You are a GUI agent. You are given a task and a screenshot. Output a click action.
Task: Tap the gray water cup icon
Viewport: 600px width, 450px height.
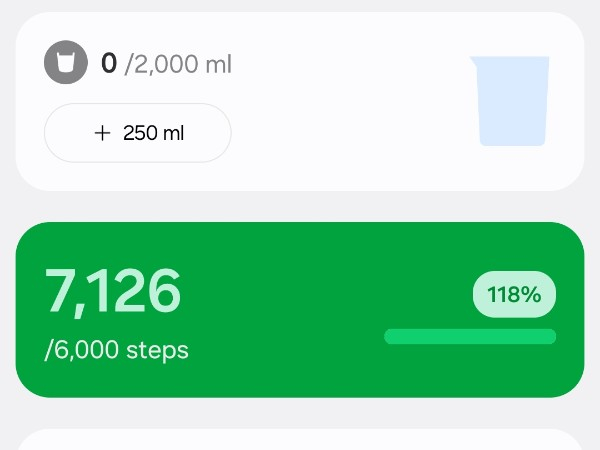click(x=66, y=64)
